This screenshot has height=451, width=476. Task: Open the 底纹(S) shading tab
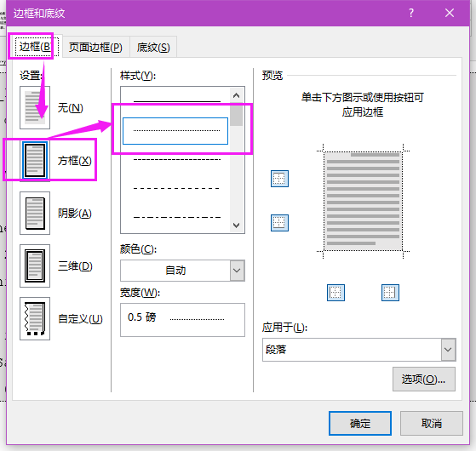[153, 48]
